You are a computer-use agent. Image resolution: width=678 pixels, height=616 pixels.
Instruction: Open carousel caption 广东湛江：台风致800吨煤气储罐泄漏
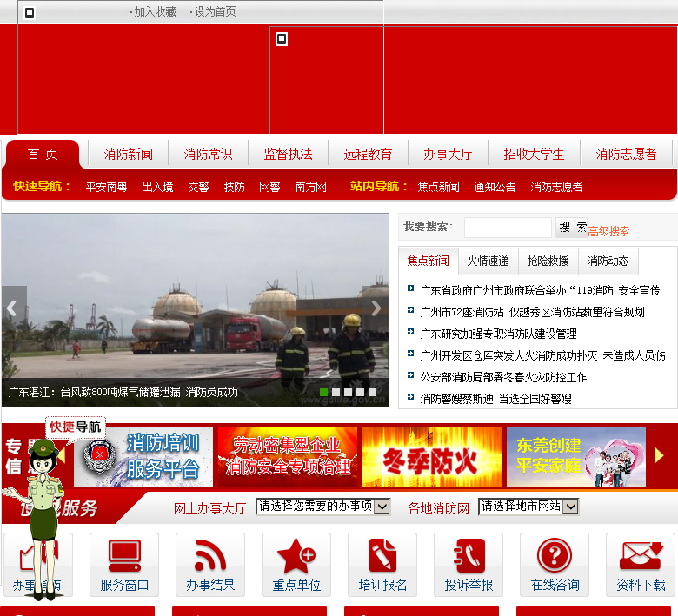(123, 392)
